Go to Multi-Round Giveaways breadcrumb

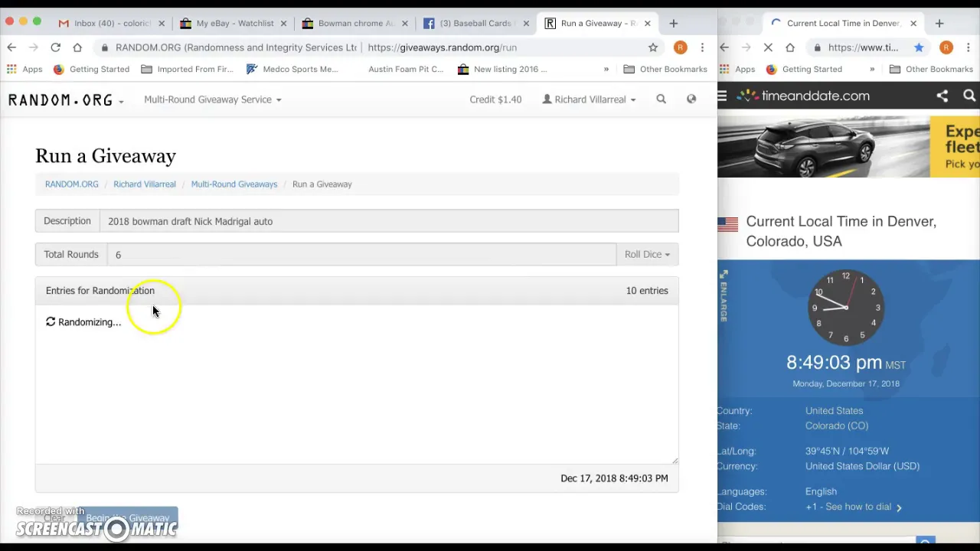pos(234,184)
